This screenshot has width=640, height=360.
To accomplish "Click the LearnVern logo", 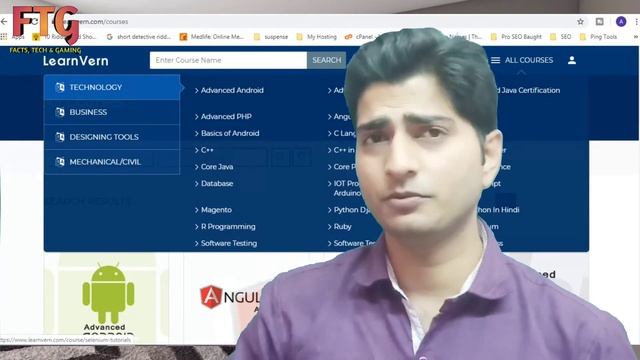I will point(76,61).
